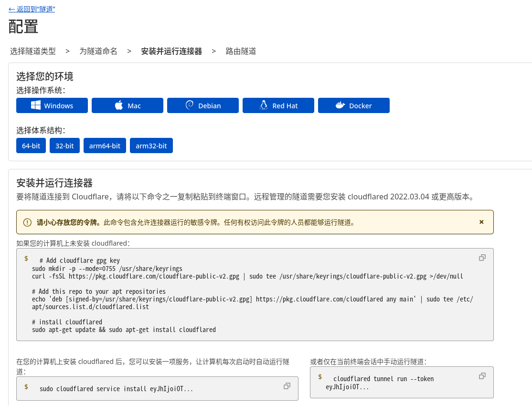The width and height of the screenshot is (532, 405).
Task: Click the warning exclamation icon in banner
Action: (27, 222)
